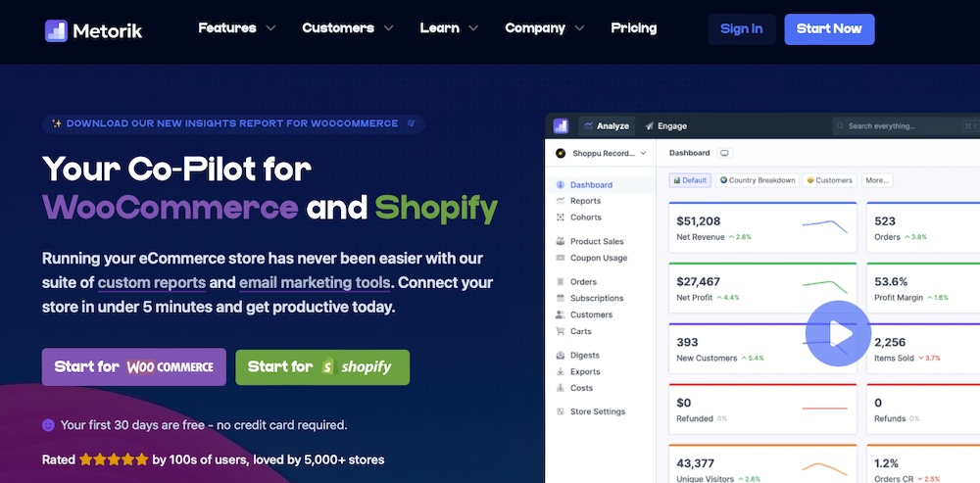Open Orders in the sidebar
The height and width of the screenshot is (483, 980).
click(x=583, y=282)
